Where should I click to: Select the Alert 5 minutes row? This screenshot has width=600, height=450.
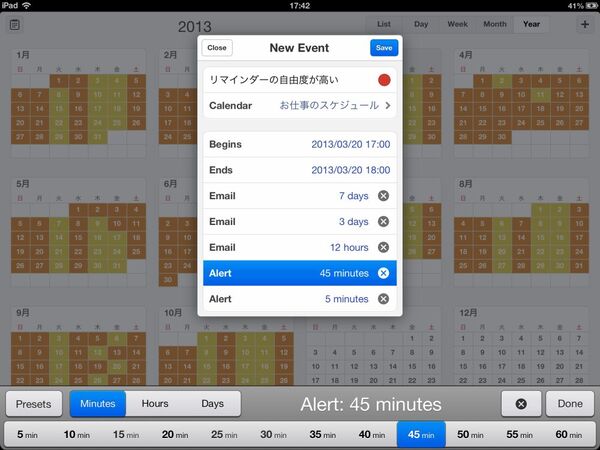coord(300,299)
